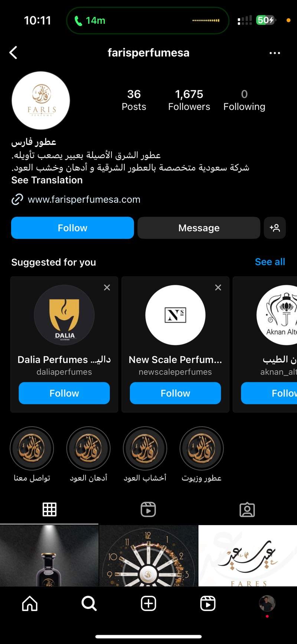Tap the back arrow icon
Screen dimensions: 297x644
tap(13, 53)
